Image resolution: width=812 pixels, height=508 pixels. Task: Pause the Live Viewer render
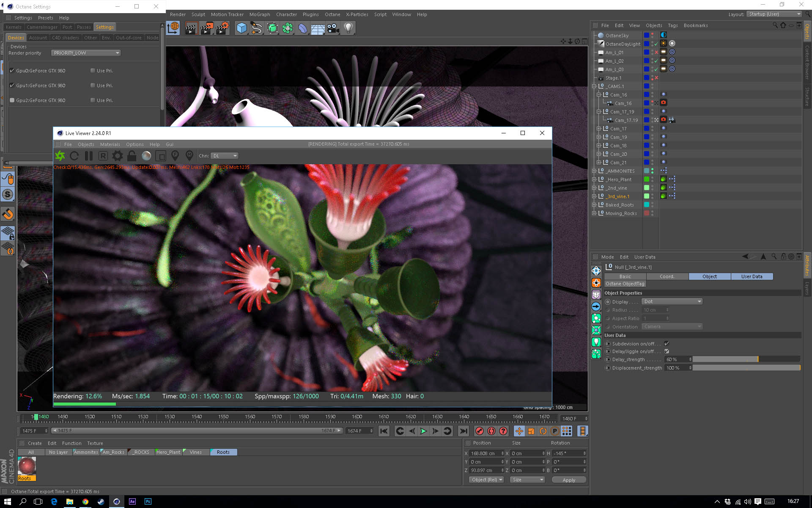click(88, 156)
